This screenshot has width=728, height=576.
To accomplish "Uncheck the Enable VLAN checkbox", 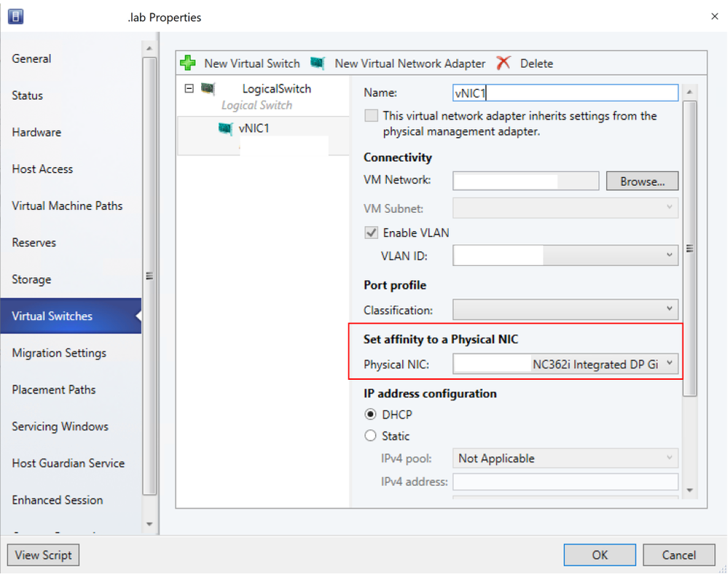I will pyautogui.click(x=371, y=233).
